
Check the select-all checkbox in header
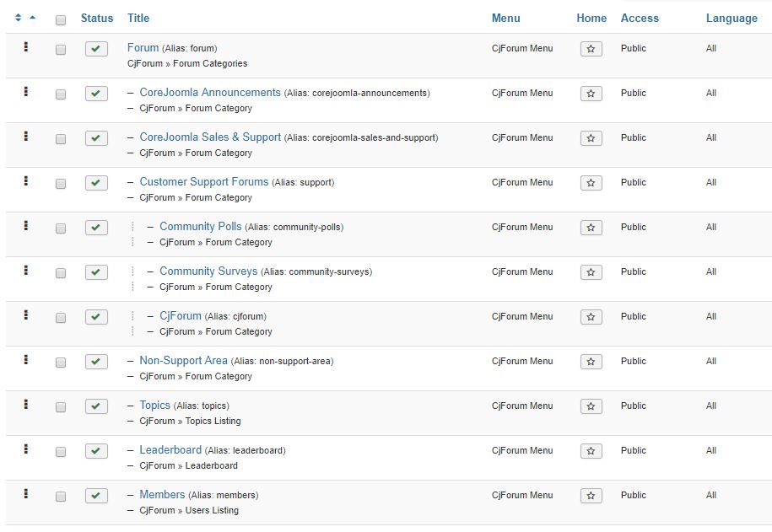[x=61, y=19]
